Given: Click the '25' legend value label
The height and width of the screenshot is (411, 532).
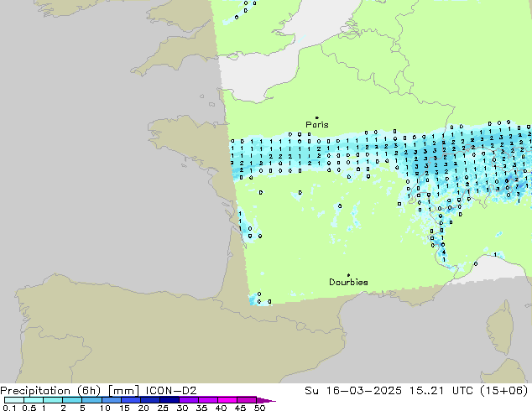Looking at the screenshot, I should pos(163,408).
